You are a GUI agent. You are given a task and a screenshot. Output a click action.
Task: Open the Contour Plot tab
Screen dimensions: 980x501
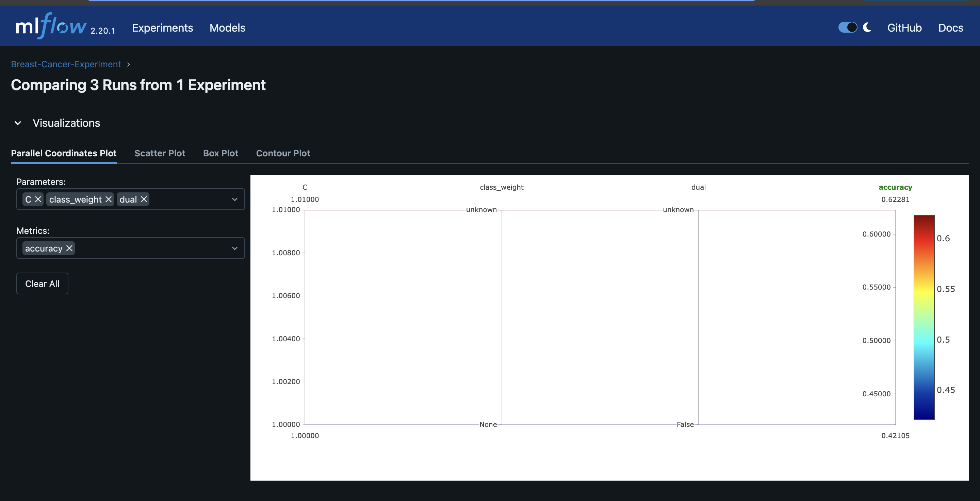pos(283,153)
